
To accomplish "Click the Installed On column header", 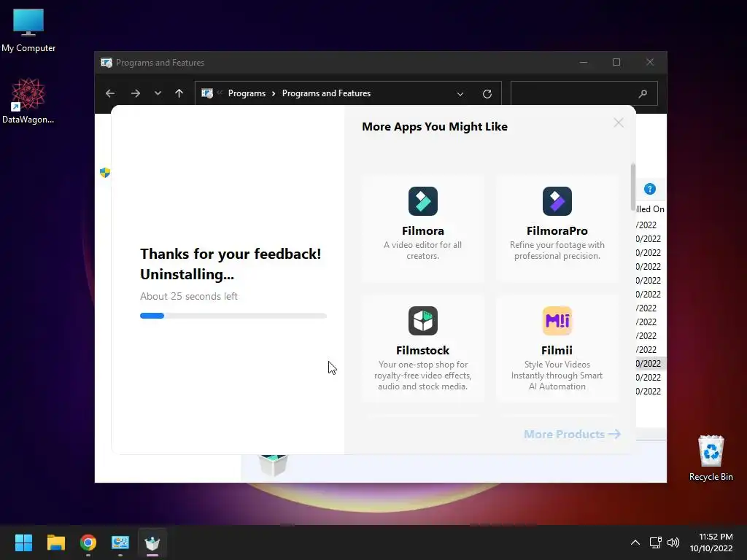I will coord(650,209).
